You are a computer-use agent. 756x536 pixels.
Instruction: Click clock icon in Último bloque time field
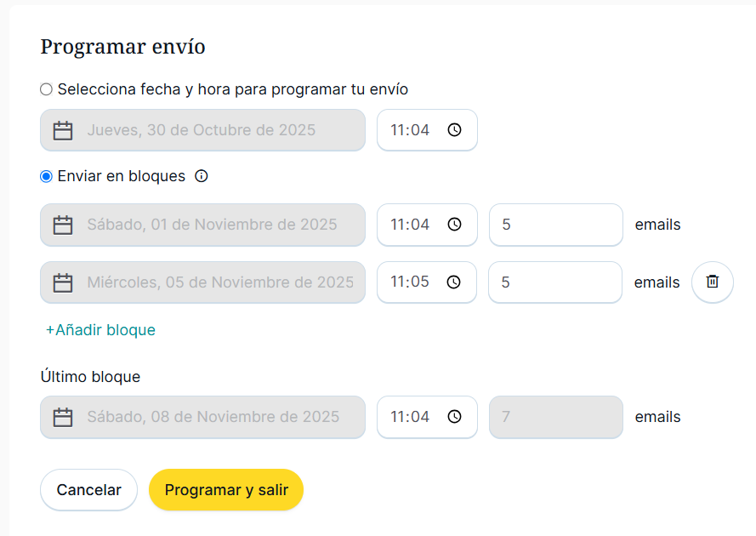pyautogui.click(x=454, y=417)
